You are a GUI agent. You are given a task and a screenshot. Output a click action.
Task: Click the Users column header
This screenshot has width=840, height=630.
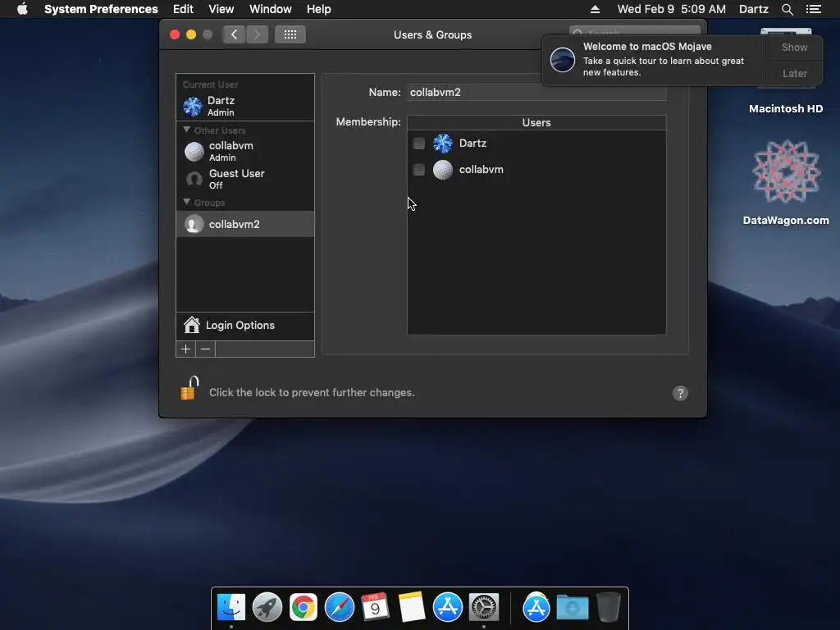click(536, 123)
